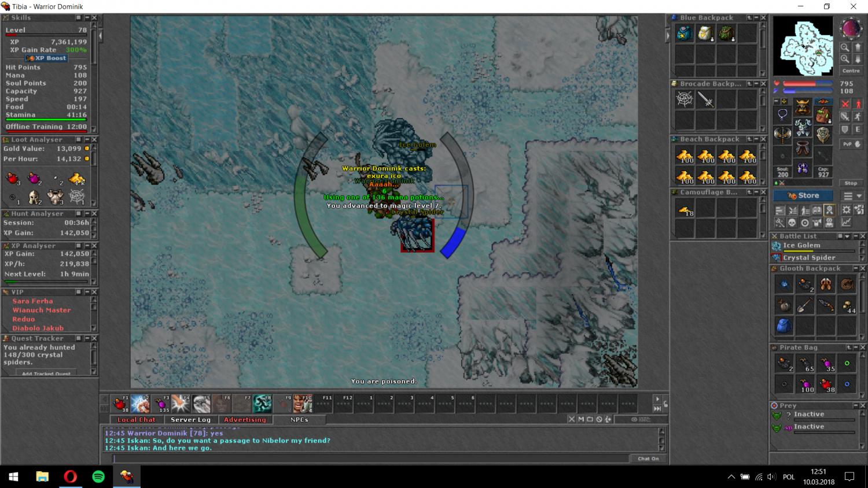
Task: Toggle PvP mode button
Action: [x=851, y=144]
